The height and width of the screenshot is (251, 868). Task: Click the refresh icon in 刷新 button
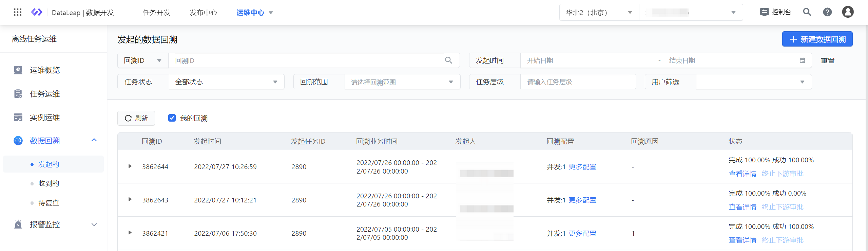[128, 118]
